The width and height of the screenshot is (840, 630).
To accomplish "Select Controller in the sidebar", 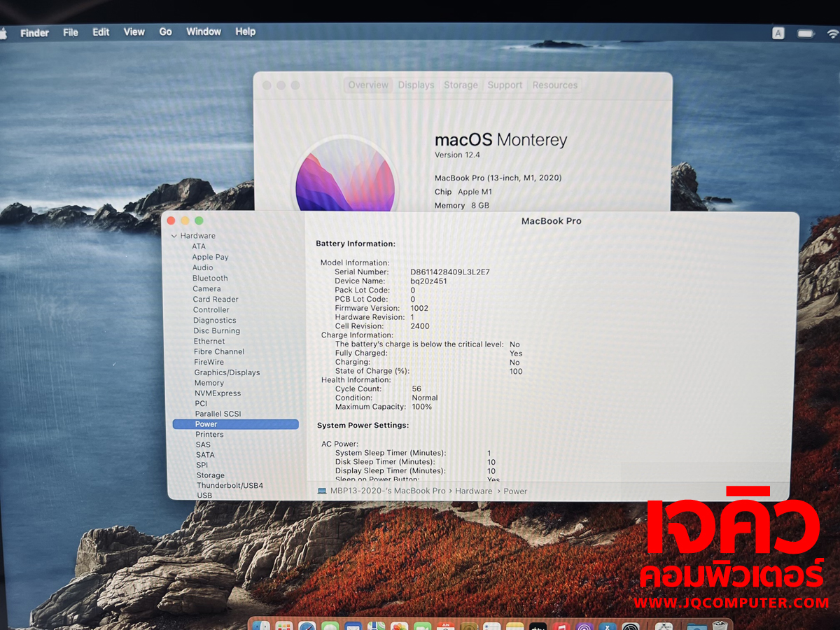I will point(211,309).
